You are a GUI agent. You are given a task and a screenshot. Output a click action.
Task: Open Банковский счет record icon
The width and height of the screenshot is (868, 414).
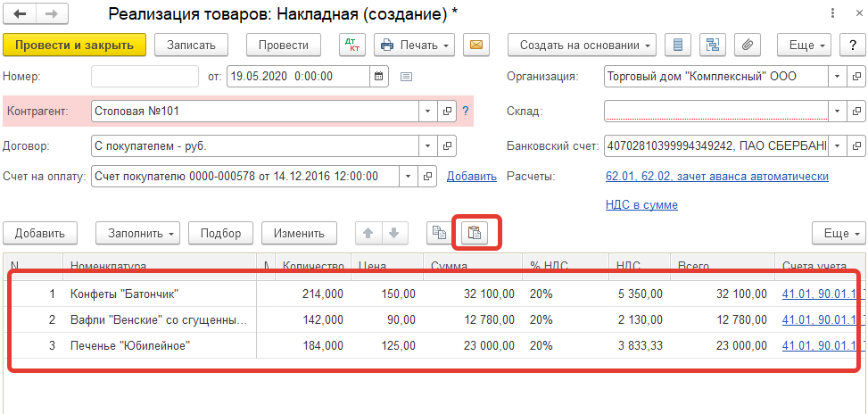[856, 146]
